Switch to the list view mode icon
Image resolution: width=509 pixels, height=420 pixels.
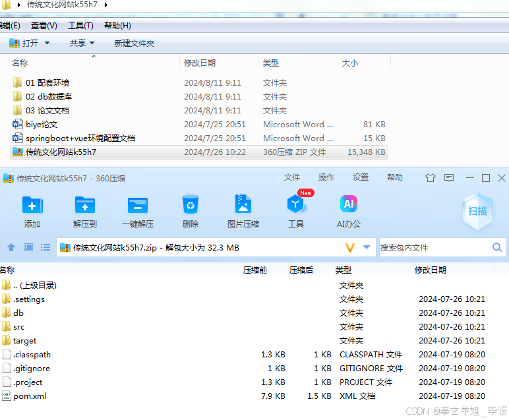pyautogui.click(x=45, y=247)
